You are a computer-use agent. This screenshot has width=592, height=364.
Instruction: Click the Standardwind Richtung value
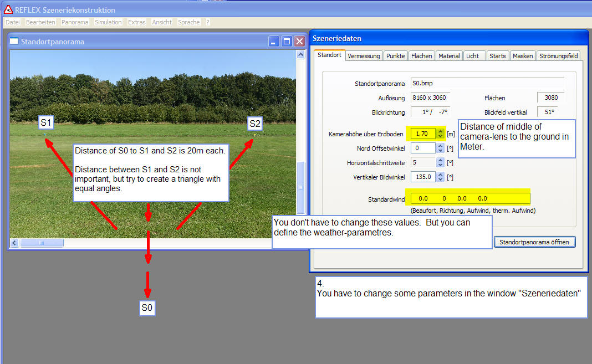click(444, 198)
